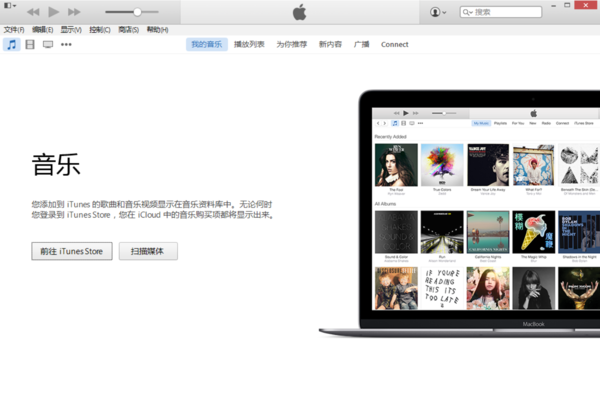
Task: Select the Music library note icon
Action: point(12,44)
